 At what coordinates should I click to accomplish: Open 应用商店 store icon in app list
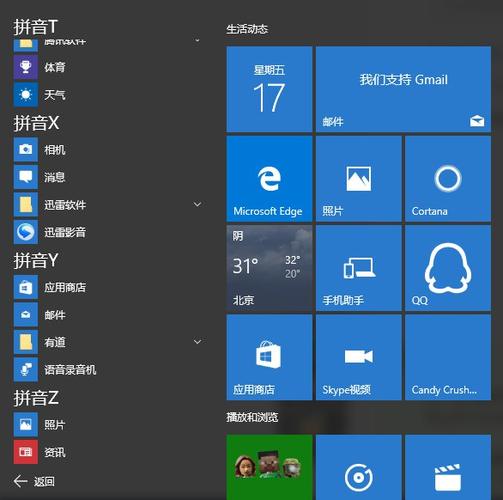coord(26,287)
